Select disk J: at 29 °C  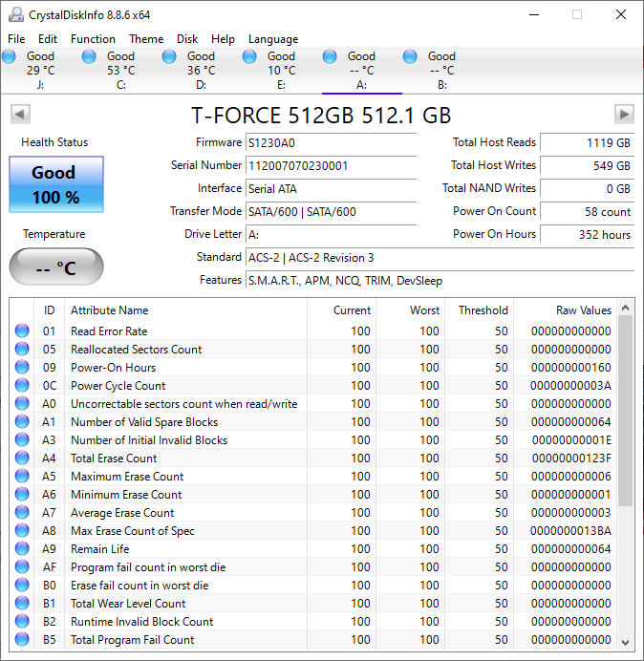pyautogui.click(x=40, y=70)
